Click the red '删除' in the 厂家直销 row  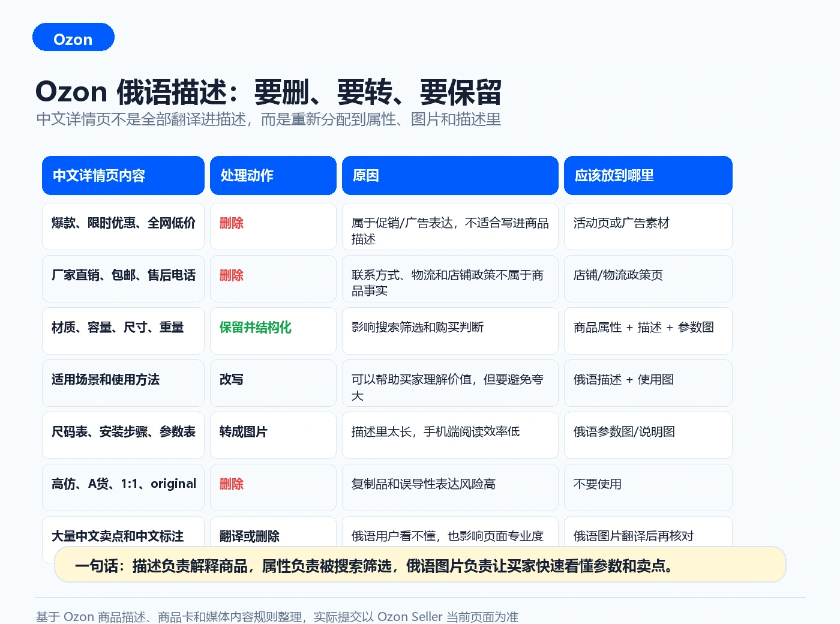pos(232,275)
